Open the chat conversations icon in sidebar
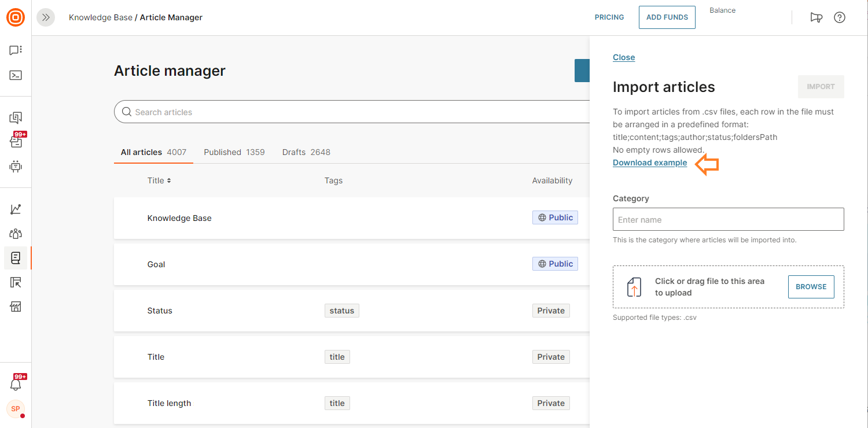This screenshot has height=428, width=868. 16,50
